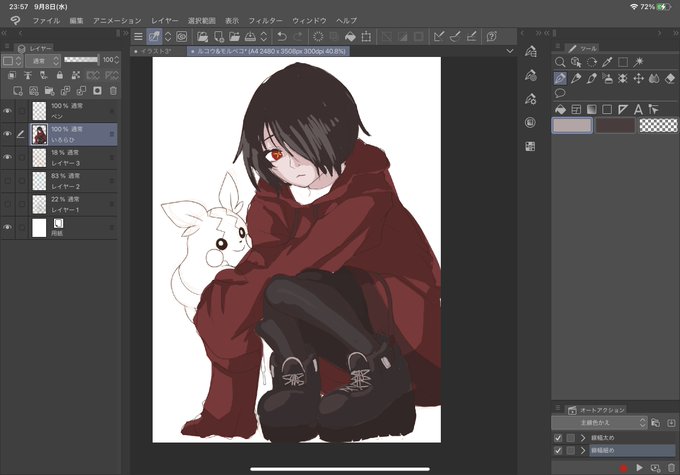The width and height of the screenshot is (680, 475).
Task: Open the 編集 menu
Action: 76,20
